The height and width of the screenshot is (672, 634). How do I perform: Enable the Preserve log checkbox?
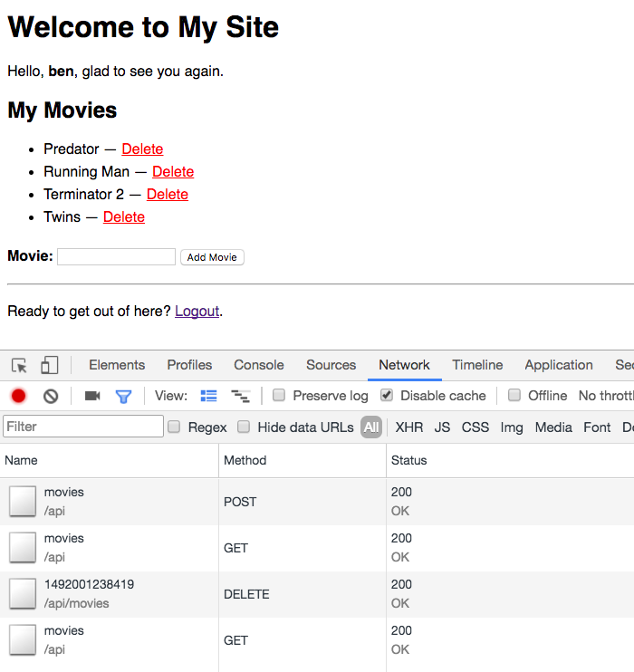pyautogui.click(x=279, y=395)
